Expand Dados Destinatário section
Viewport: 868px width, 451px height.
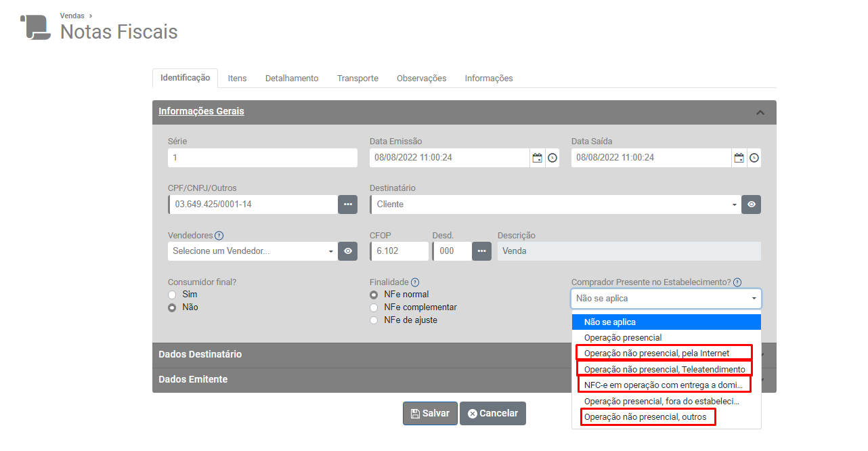(x=464, y=354)
